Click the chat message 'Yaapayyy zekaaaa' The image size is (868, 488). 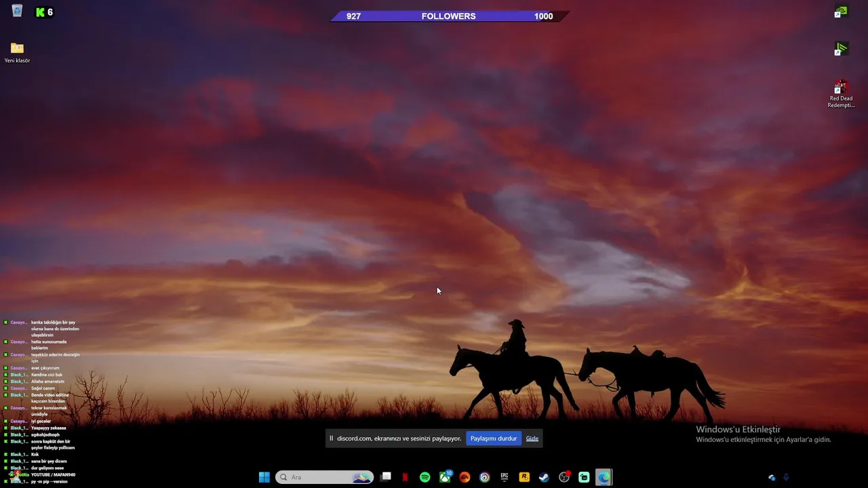(x=48, y=428)
